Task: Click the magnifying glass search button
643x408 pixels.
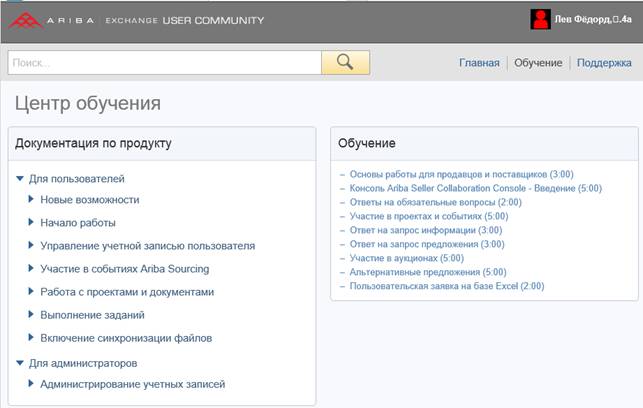Action: tap(345, 62)
